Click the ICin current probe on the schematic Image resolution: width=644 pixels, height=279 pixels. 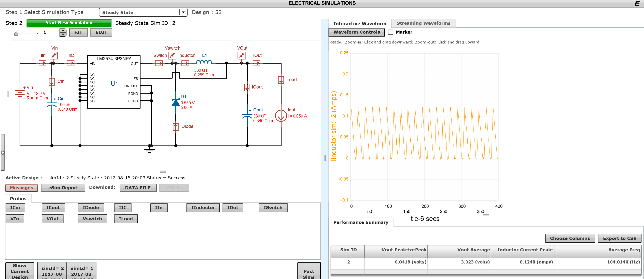[x=52, y=82]
